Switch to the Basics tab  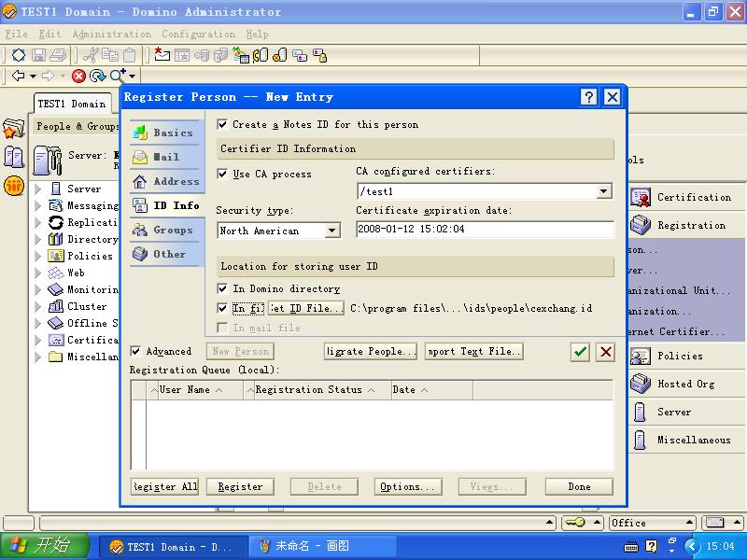(165, 133)
